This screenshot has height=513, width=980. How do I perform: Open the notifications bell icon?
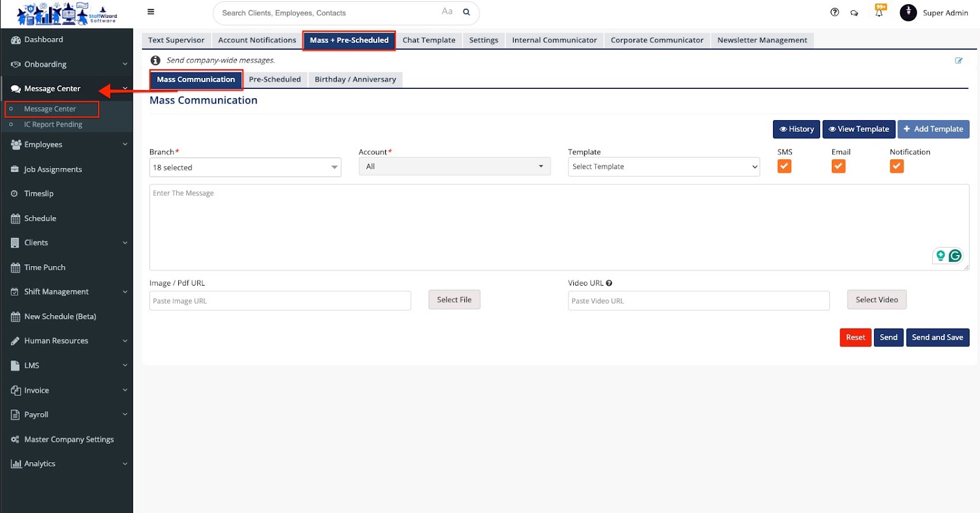click(879, 13)
